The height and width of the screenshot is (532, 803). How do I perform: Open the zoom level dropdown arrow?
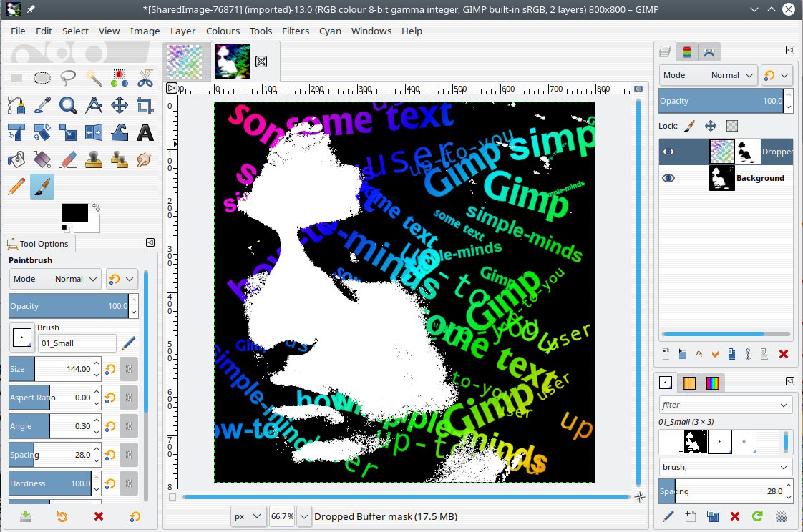click(x=304, y=517)
